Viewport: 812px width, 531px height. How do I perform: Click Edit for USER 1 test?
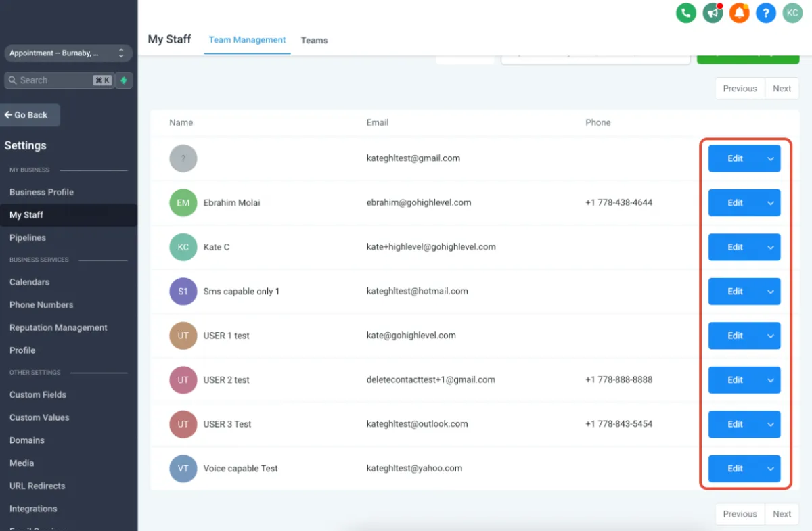(735, 336)
